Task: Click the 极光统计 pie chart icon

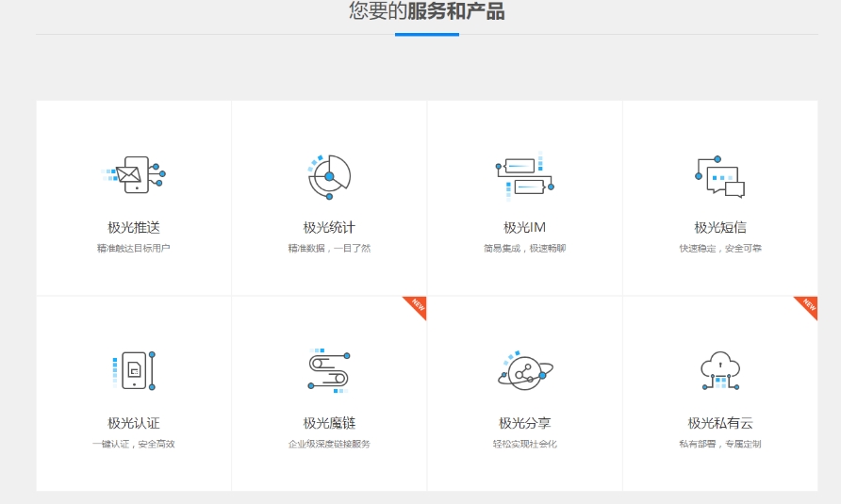Action: click(x=329, y=176)
